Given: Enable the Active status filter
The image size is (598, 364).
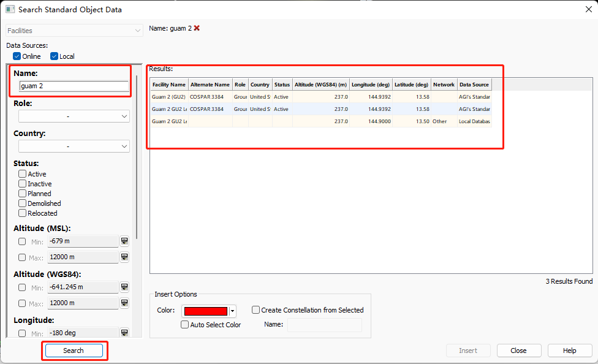Looking at the screenshot, I should pos(23,174).
